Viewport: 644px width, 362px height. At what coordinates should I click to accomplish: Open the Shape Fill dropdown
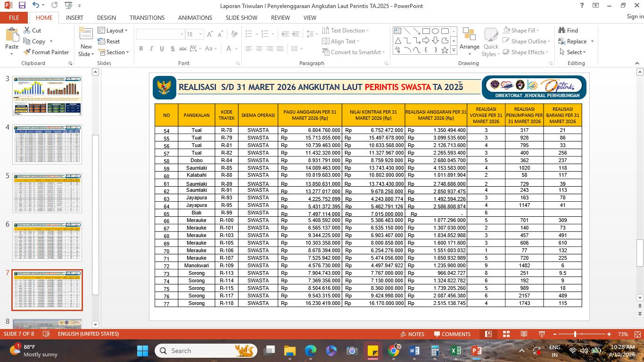tap(521, 30)
